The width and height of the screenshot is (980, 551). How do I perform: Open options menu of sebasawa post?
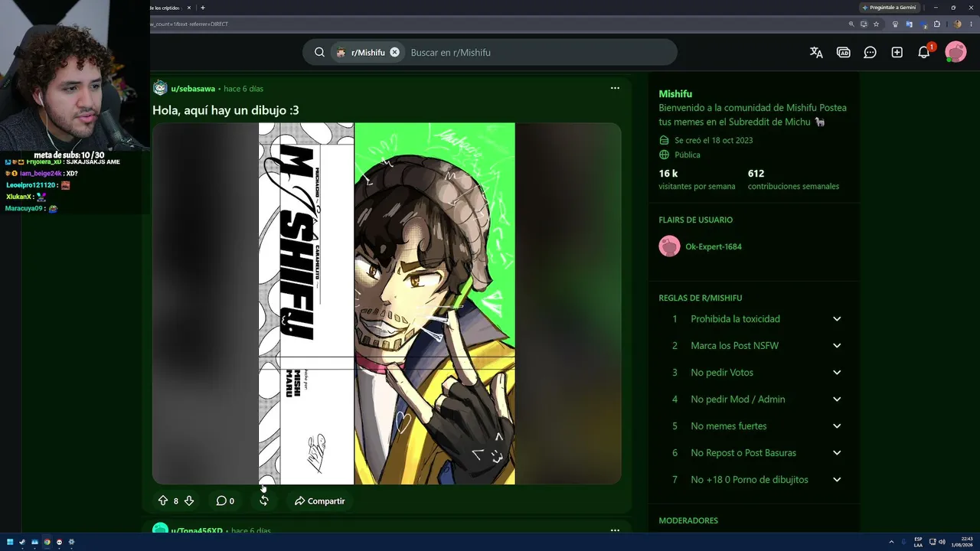(615, 88)
